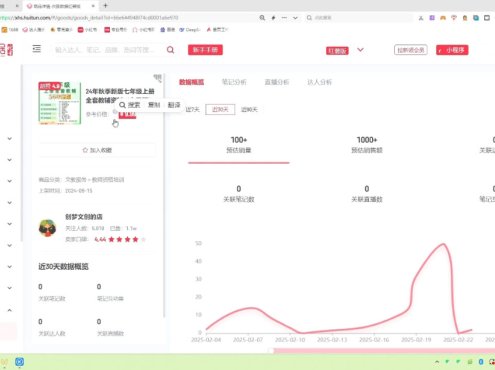Click the outlined membership button beside 小程序
The height and width of the screenshot is (370, 495).
point(411,50)
